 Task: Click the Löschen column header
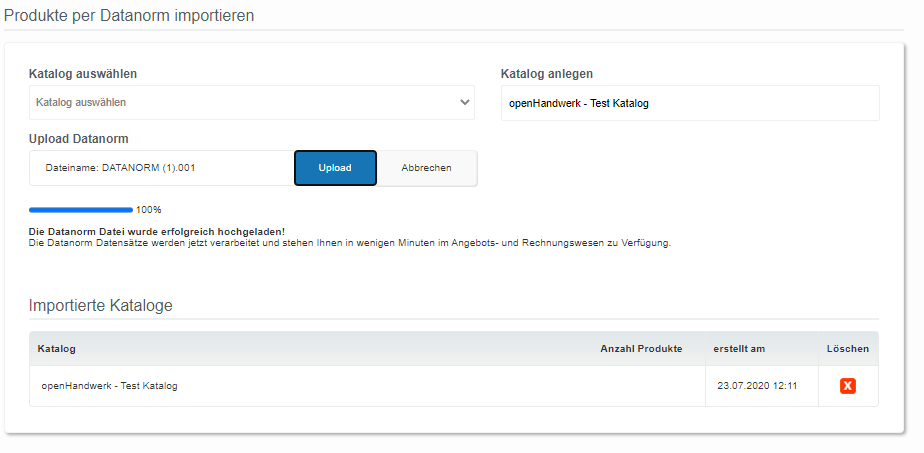point(847,349)
